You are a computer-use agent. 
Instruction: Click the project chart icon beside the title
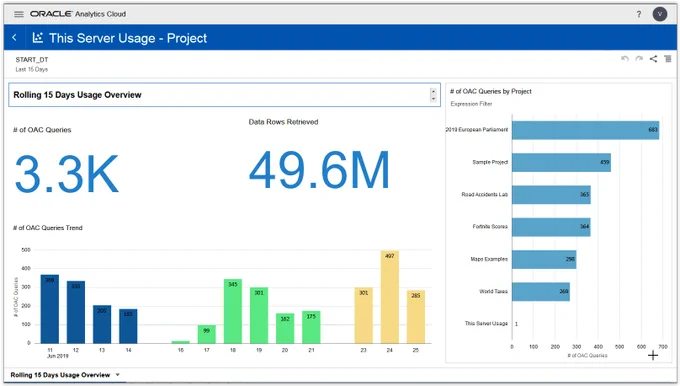point(38,38)
